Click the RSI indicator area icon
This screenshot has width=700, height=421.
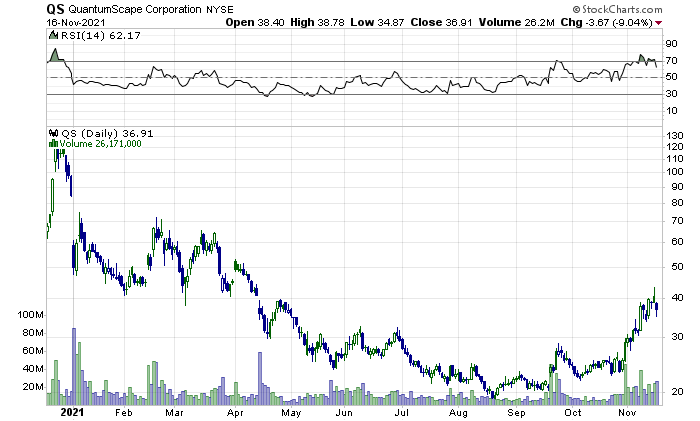53,35
